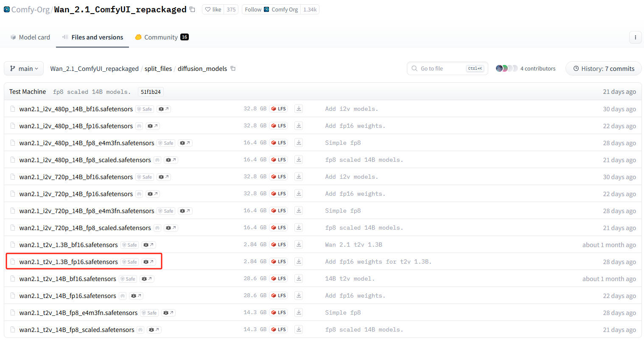Download wan2.1_t2v_14B_fp8_scaled.safetensors file
This screenshot has width=644, height=343.
[299, 329]
